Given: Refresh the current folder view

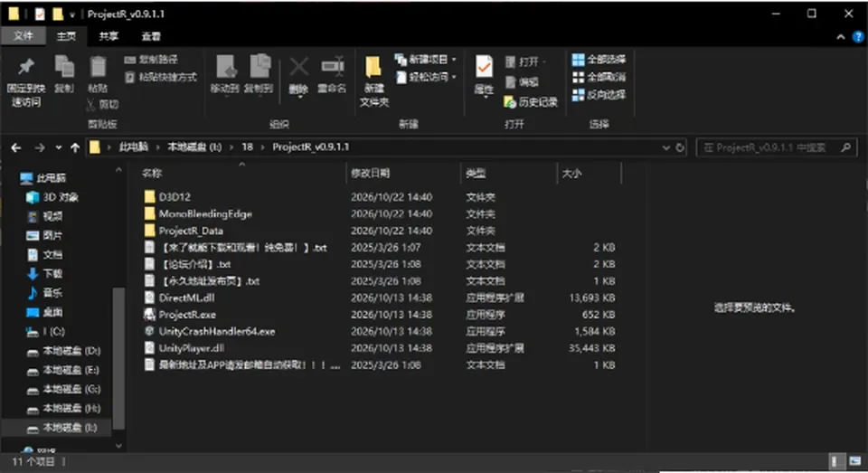Looking at the screenshot, I should pyautogui.click(x=680, y=148).
